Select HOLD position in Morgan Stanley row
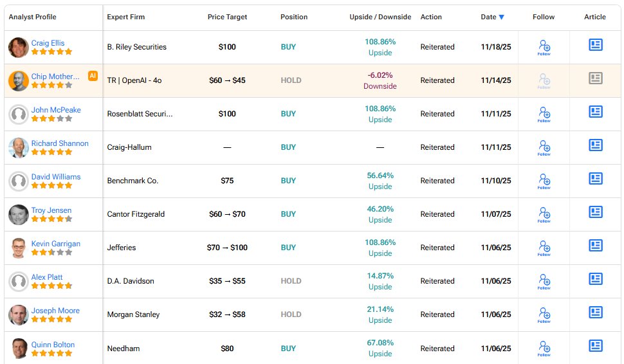The width and height of the screenshot is (624, 364). (x=291, y=314)
